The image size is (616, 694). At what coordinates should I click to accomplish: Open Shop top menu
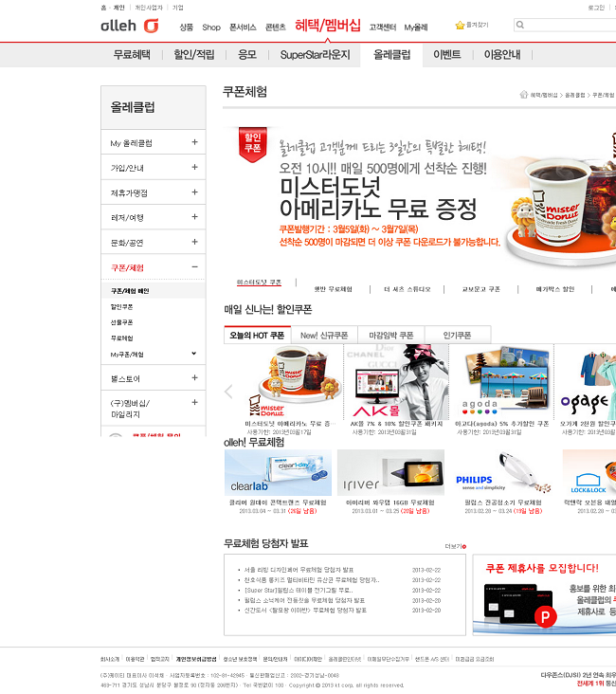point(211,27)
